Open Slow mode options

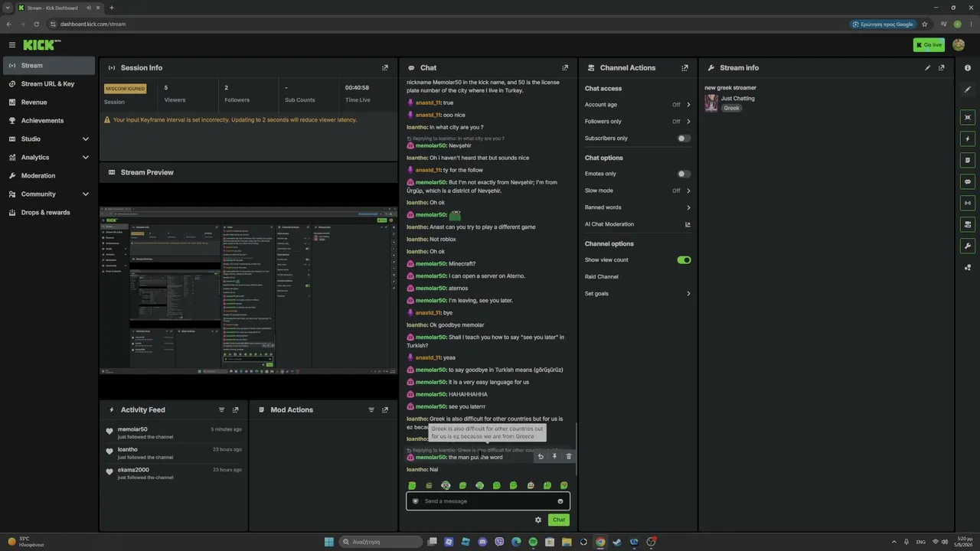(638, 191)
